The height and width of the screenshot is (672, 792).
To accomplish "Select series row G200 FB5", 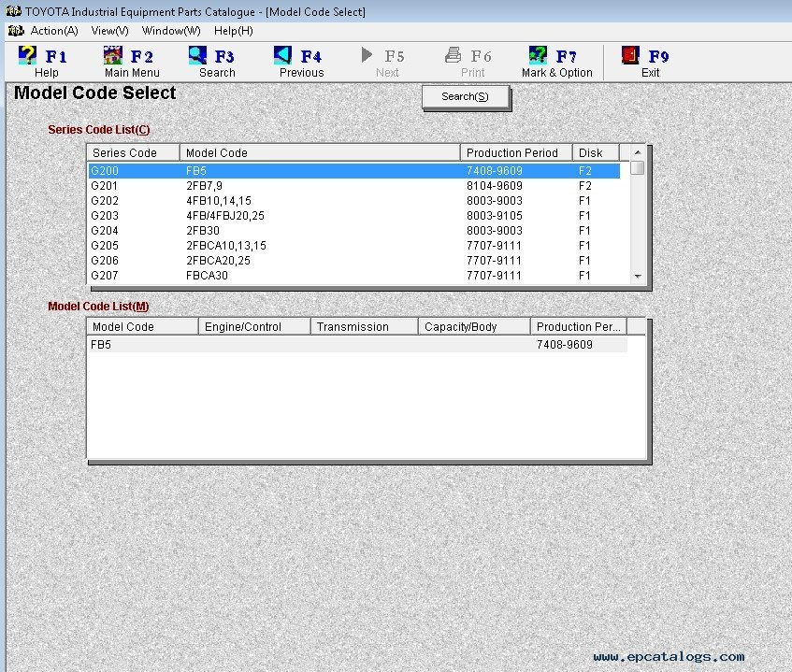I will tap(354, 171).
